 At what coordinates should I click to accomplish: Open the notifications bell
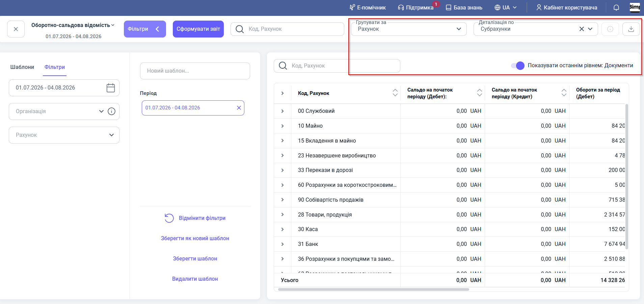pyautogui.click(x=616, y=7)
